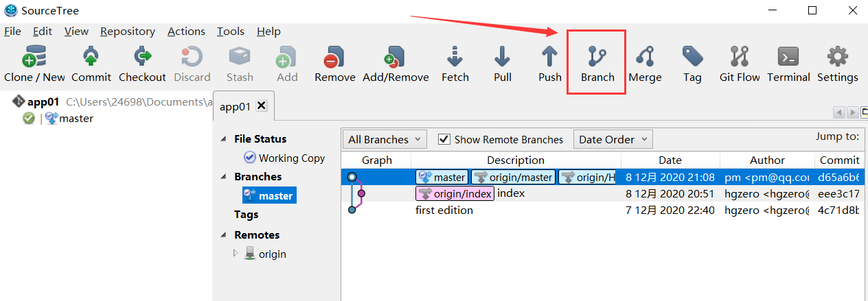The height and width of the screenshot is (301, 868).
Task: Click the origin/master label on the top commit
Action: click(x=513, y=177)
